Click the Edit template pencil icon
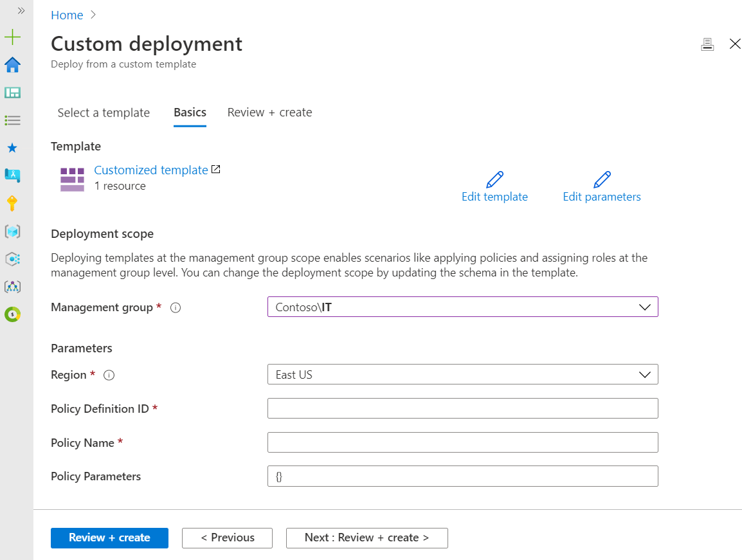This screenshot has width=742, height=560. [x=495, y=179]
